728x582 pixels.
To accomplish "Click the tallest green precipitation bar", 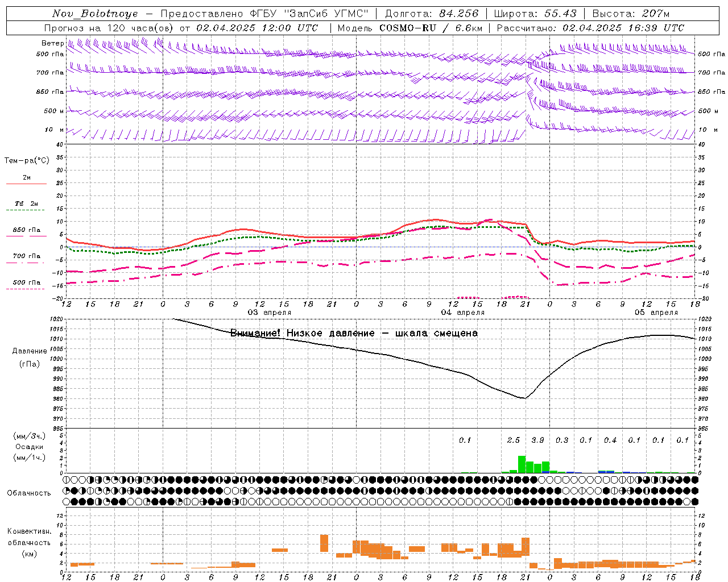I will (x=522, y=464).
